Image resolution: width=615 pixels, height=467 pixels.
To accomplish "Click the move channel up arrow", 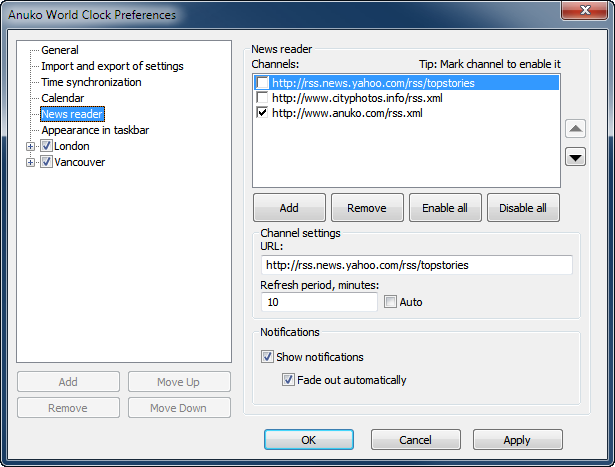I will pyautogui.click(x=575, y=129).
